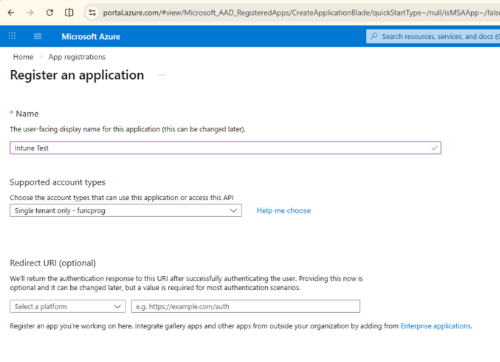
Task: Click the search magnifier icon
Action: click(x=374, y=36)
